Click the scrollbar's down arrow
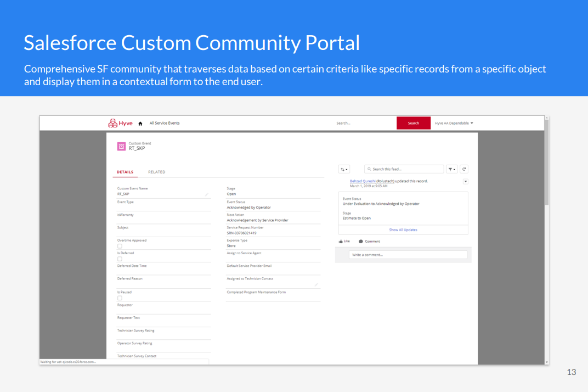Image resolution: width=588 pixels, height=392 pixels. pos(547,362)
